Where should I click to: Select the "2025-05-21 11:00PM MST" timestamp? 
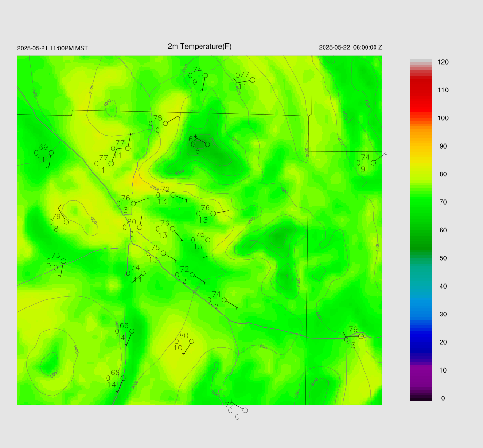click(52, 49)
